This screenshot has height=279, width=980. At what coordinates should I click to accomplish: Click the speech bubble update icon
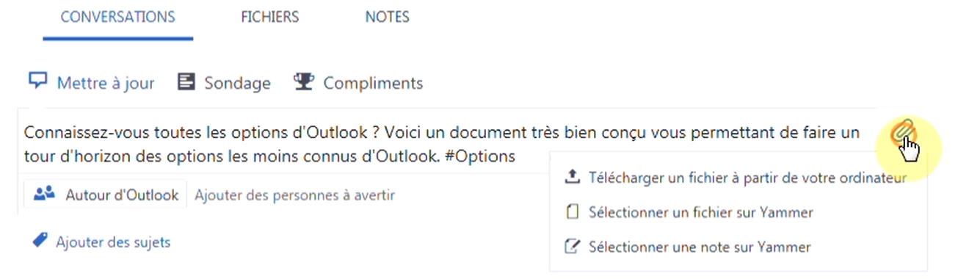coord(37,81)
